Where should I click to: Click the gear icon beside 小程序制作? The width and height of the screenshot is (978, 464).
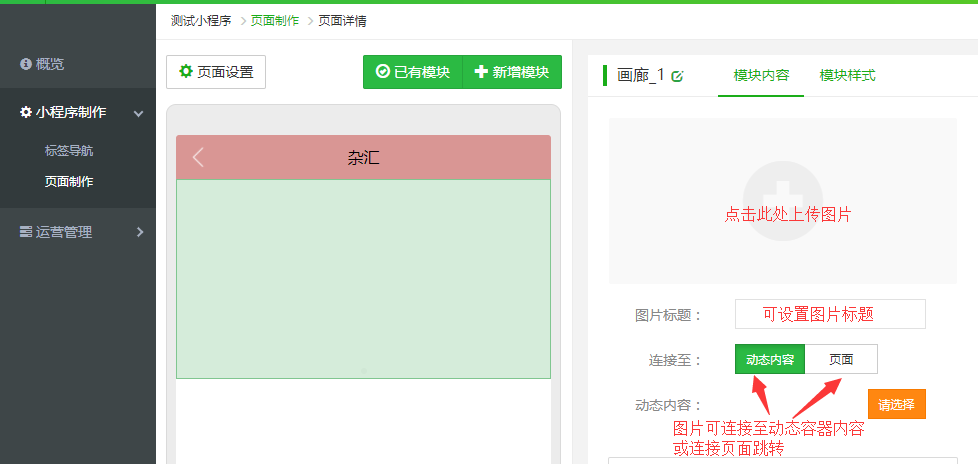point(26,112)
